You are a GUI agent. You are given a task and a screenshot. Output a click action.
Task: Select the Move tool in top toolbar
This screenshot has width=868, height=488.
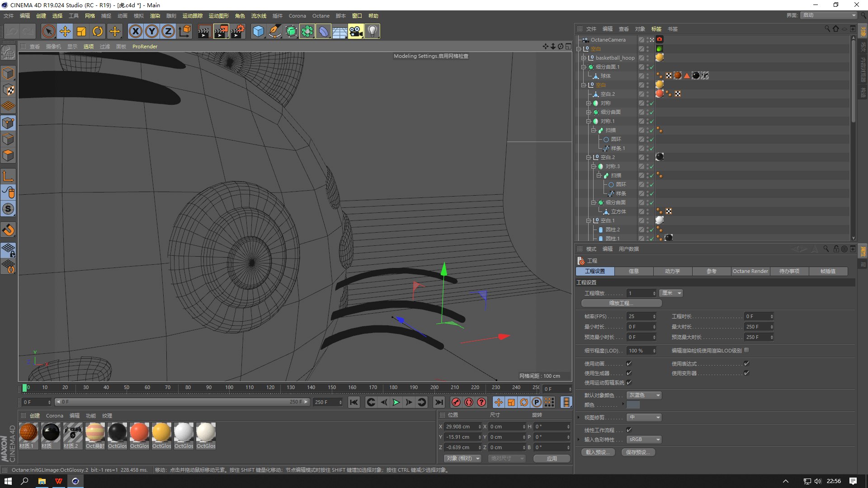[x=65, y=31]
